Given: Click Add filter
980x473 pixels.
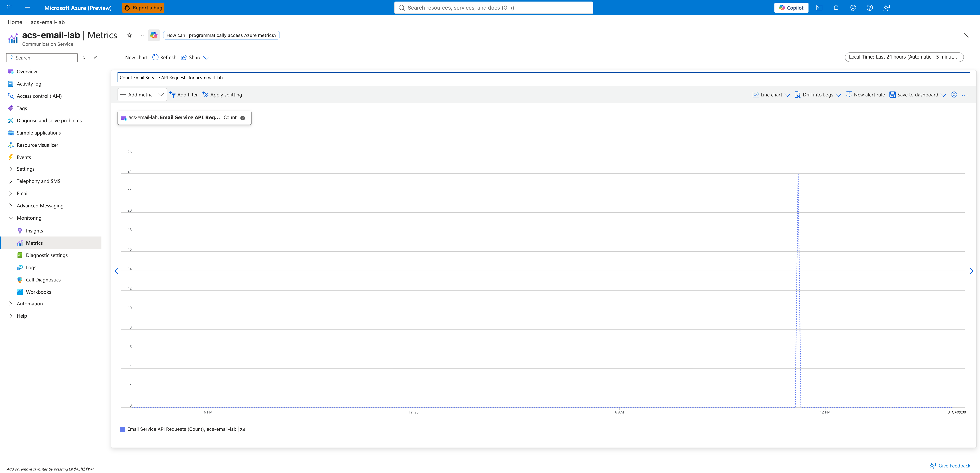Looking at the screenshot, I should pos(184,95).
